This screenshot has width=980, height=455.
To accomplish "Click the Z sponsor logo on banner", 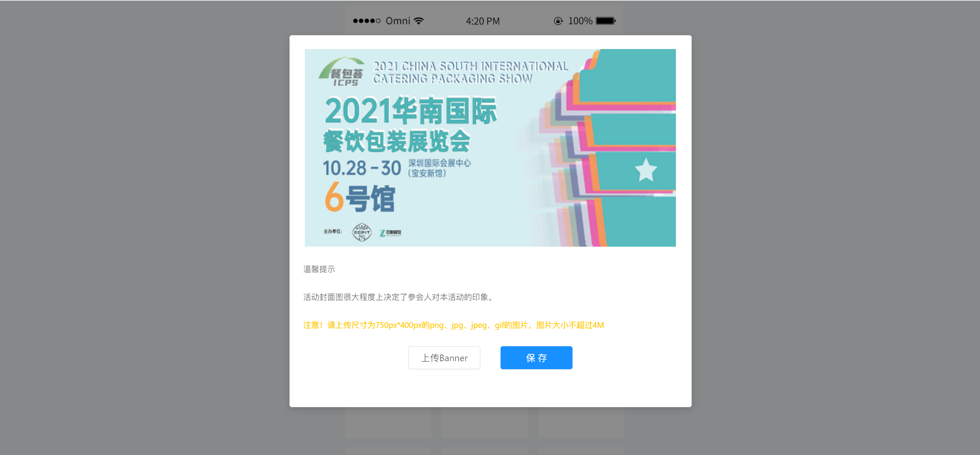I will (x=390, y=233).
